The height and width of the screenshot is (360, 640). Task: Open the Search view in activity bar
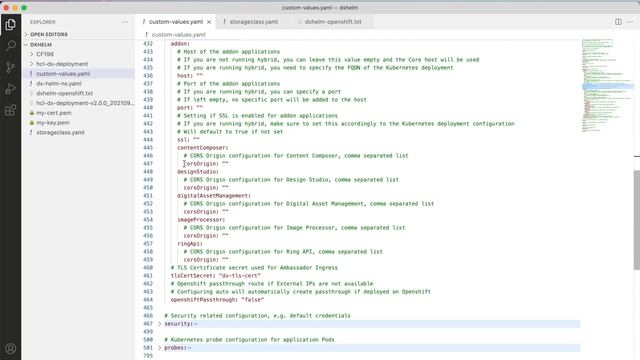11,45
